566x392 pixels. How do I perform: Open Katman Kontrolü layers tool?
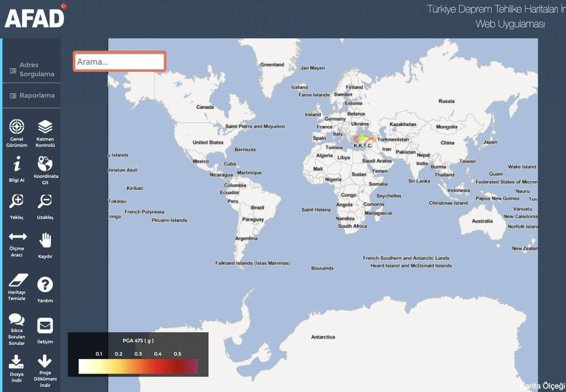click(x=45, y=126)
